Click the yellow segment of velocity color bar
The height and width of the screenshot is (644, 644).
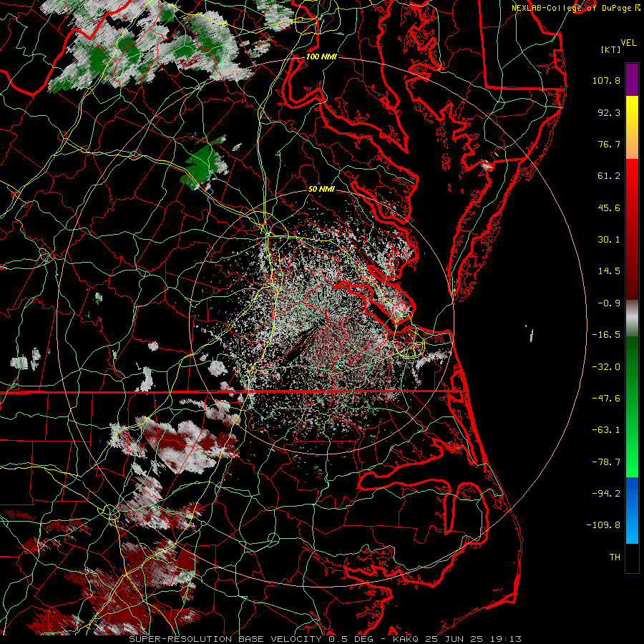pyautogui.click(x=632, y=112)
